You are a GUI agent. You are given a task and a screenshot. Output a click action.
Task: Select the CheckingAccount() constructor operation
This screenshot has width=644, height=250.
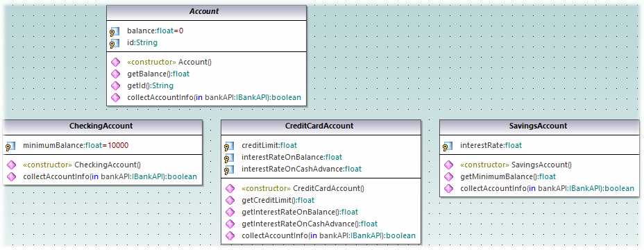[82, 165]
